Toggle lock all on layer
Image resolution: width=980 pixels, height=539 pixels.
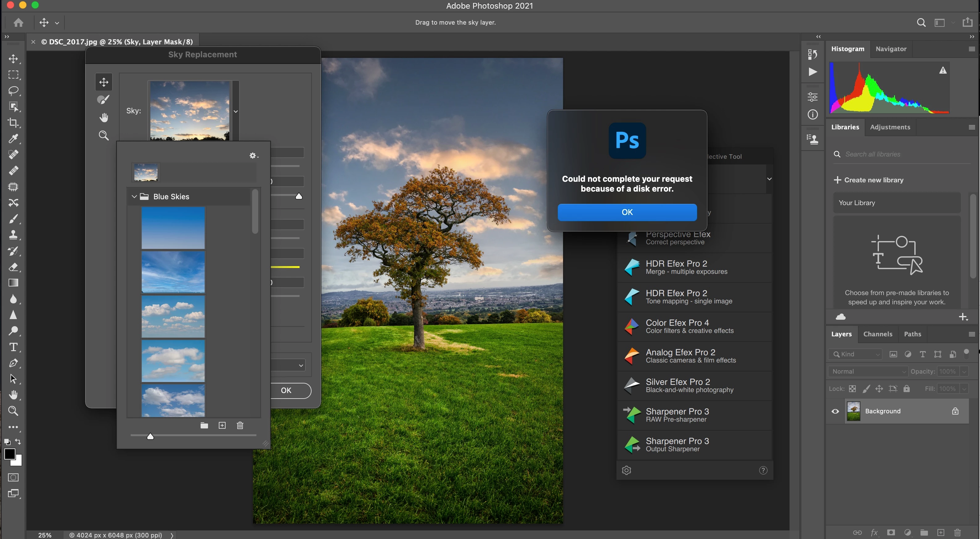(907, 388)
